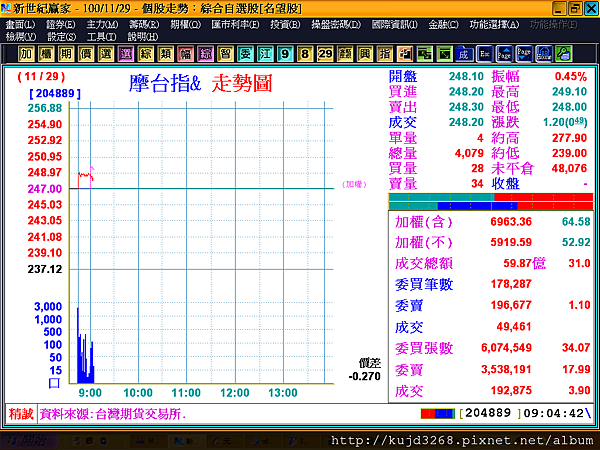This screenshot has height=450, width=600.
Task: Open the 說明(H) help menu
Action: point(142,37)
